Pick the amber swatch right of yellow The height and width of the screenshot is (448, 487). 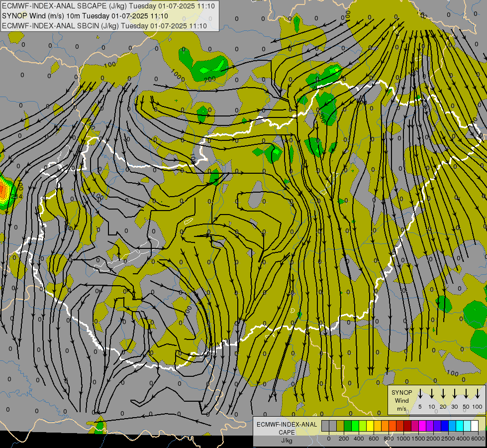click(378, 426)
